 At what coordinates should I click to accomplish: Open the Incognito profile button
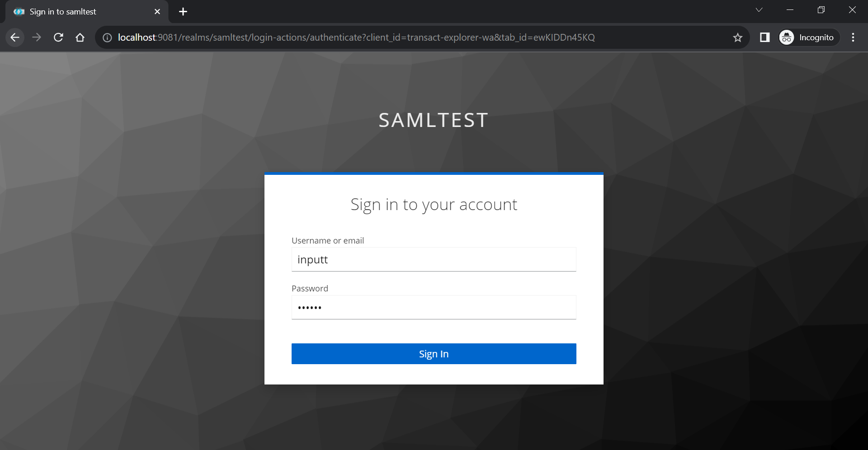point(807,37)
